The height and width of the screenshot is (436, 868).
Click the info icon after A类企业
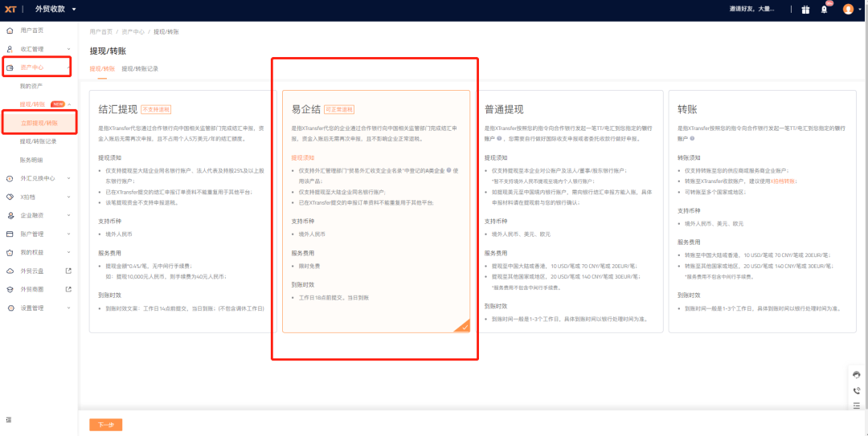[x=449, y=170]
